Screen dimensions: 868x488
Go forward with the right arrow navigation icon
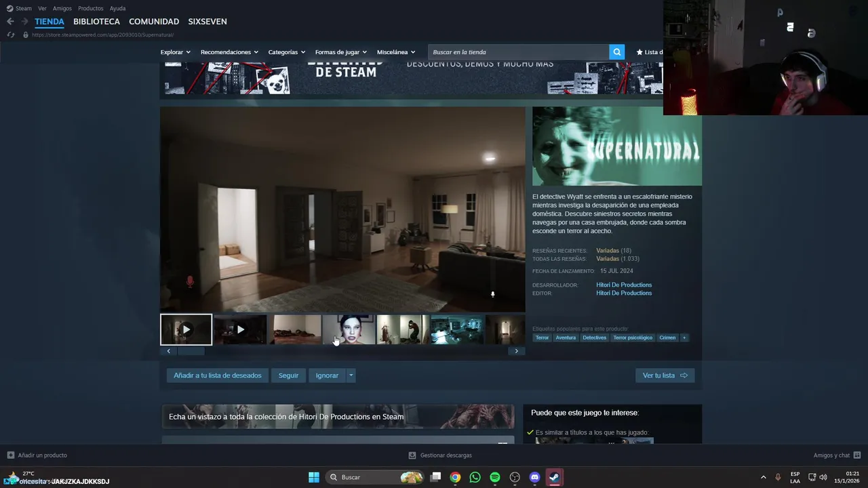(x=24, y=22)
